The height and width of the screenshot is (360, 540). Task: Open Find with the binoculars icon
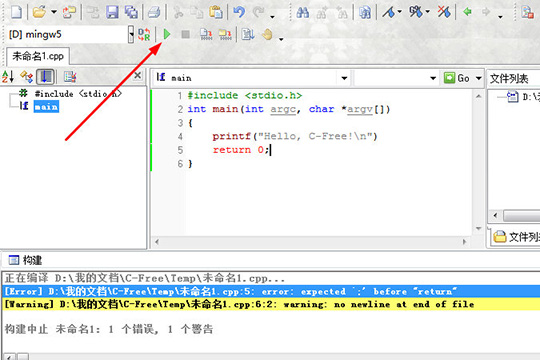302,12
